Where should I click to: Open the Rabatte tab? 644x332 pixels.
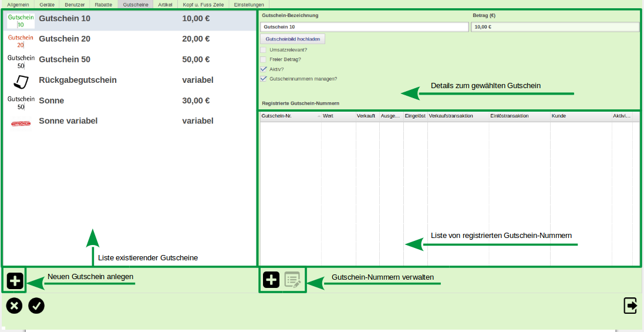[103, 4]
